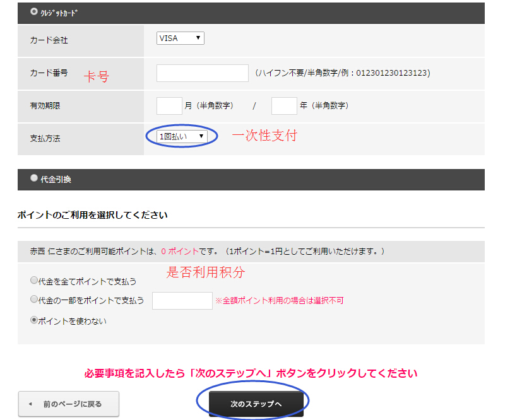Choose 代金を全てポイントで支払う radio option
The height and width of the screenshot is (420, 510).
click(33, 280)
